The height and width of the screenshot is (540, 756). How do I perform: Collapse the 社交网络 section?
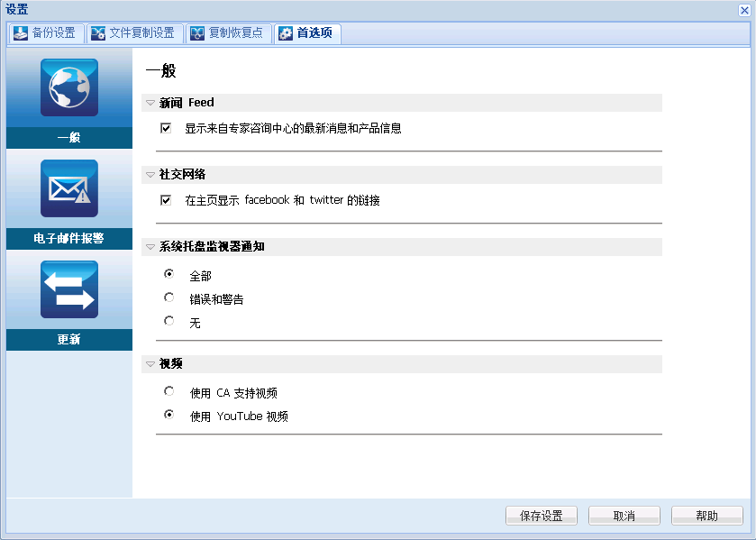(150, 175)
